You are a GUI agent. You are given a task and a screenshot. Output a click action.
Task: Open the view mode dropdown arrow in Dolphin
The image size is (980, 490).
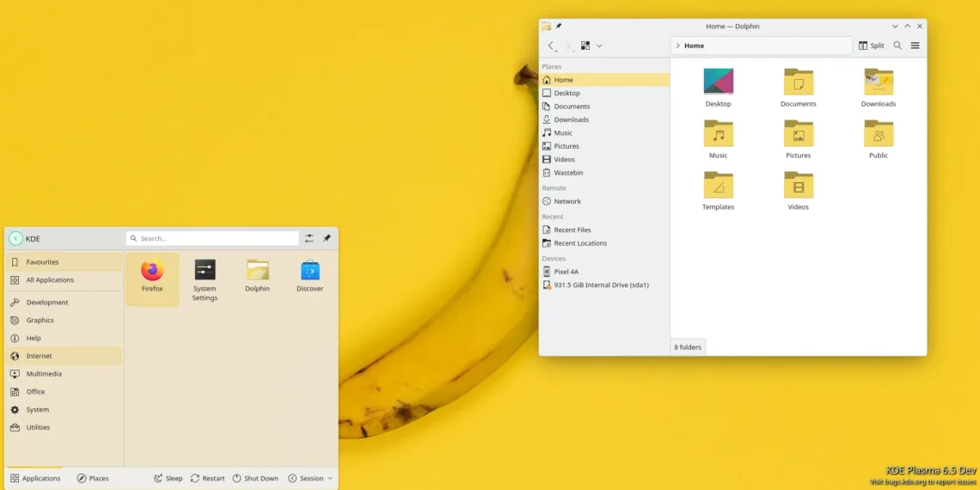click(599, 46)
